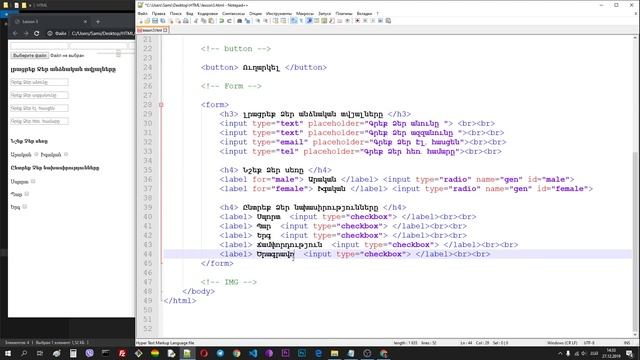This screenshot has height=360, width=640.
Task: Open the Запуск menu in Notepad++
Action: (x=324, y=13)
